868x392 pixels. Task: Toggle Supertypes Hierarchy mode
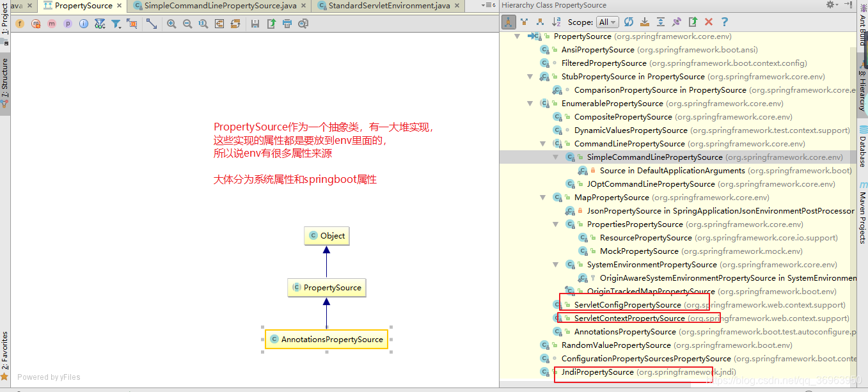click(525, 22)
